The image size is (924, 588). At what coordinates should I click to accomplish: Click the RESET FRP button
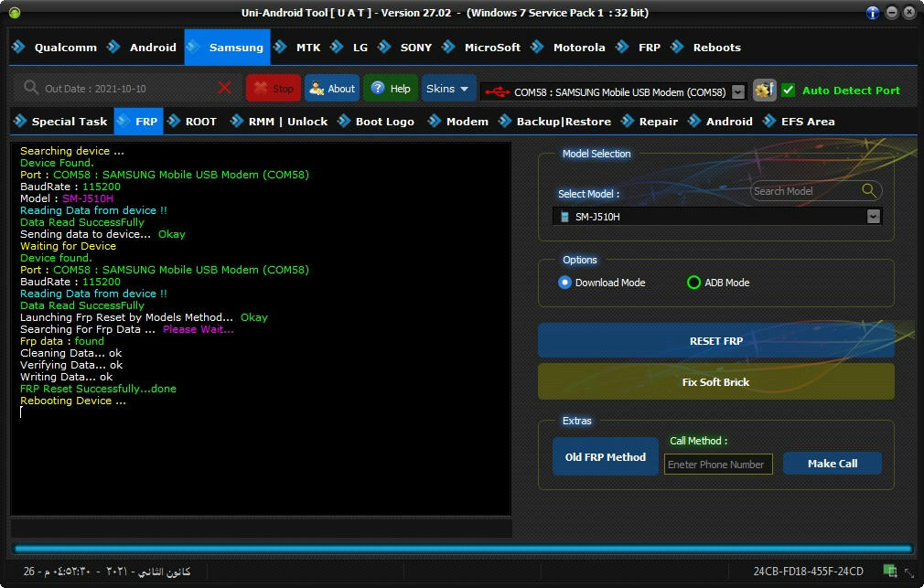[x=716, y=340]
